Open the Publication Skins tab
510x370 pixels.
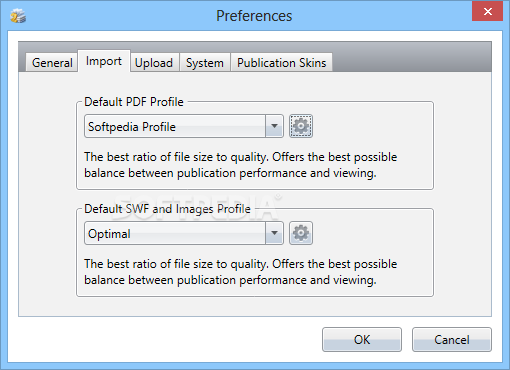pos(281,62)
